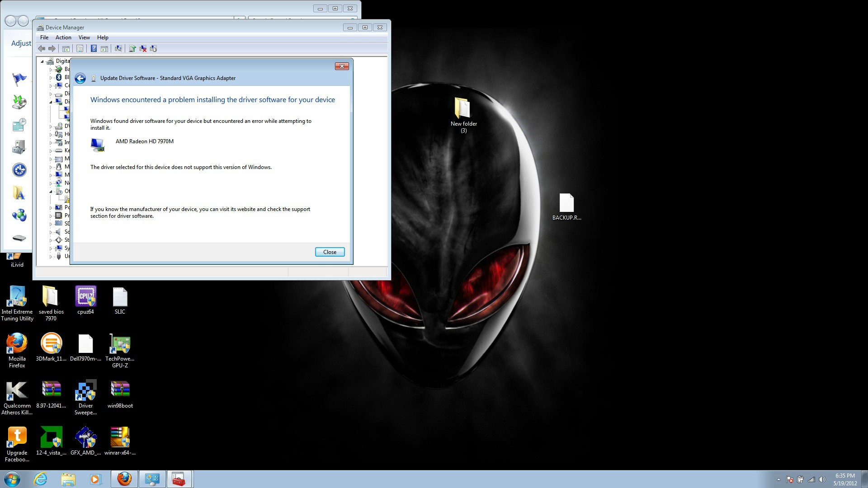Select the BACKUP.R file on desktop

pyautogui.click(x=566, y=207)
